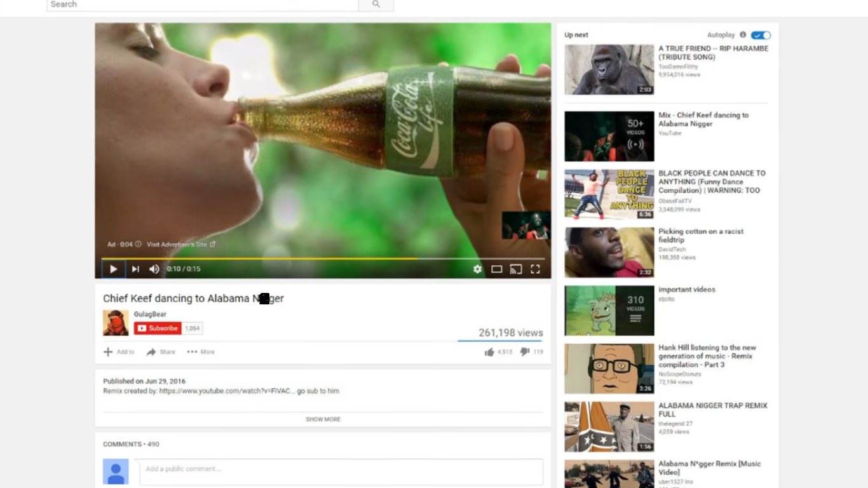Viewport: 868px width, 488px height.
Task: Click the thelegend 27 channel name
Action: pyautogui.click(x=675, y=424)
